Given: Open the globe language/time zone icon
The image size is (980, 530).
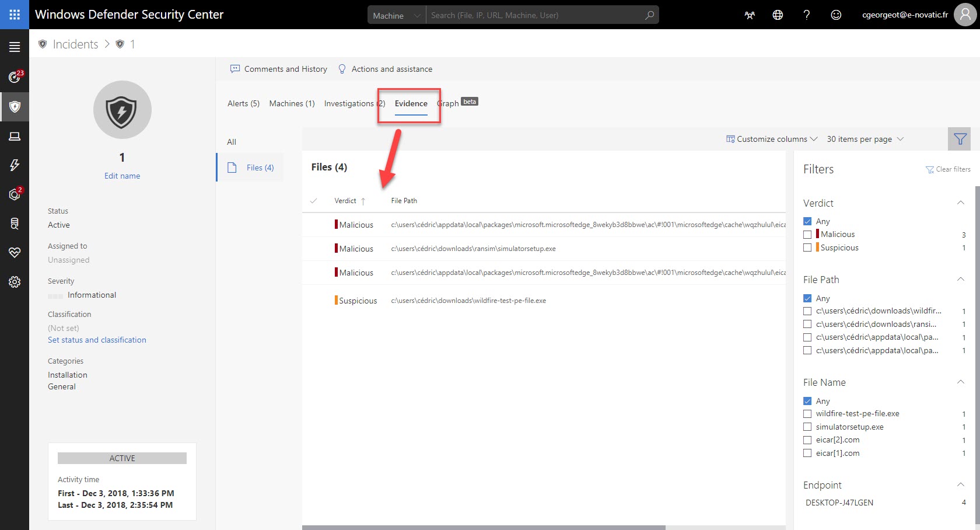Looking at the screenshot, I should 778,15.
